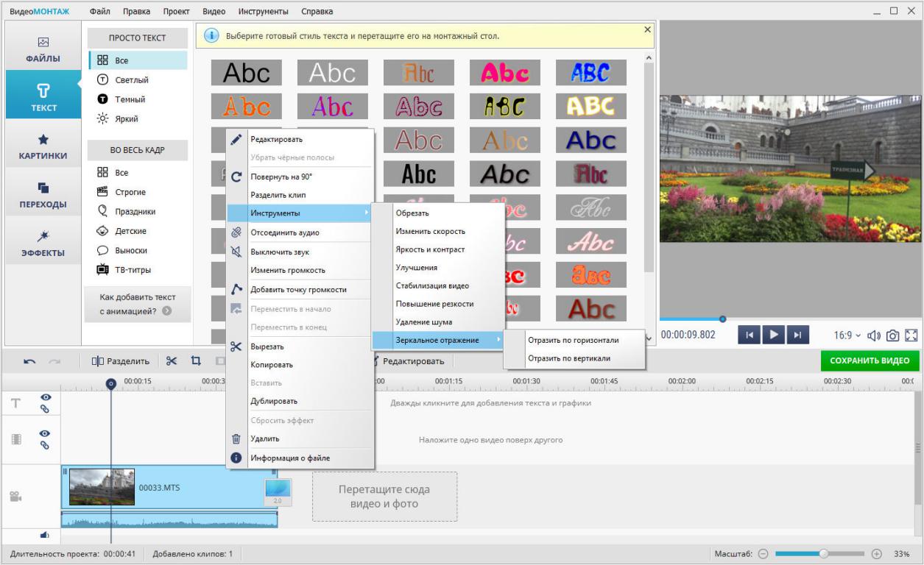The image size is (924, 565).
Task: Select the crop tool icon
Action: point(196,361)
